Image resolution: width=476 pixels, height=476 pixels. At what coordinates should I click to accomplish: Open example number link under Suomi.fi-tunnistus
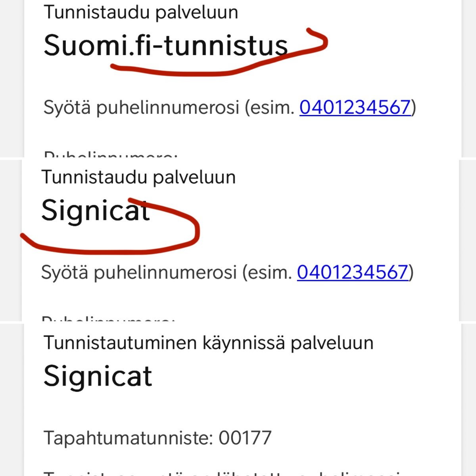coord(355,107)
